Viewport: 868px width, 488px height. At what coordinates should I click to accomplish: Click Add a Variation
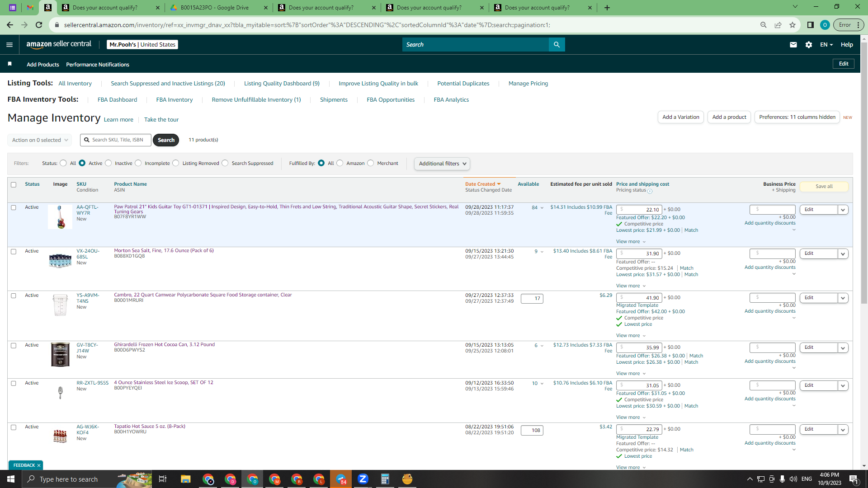tap(681, 117)
